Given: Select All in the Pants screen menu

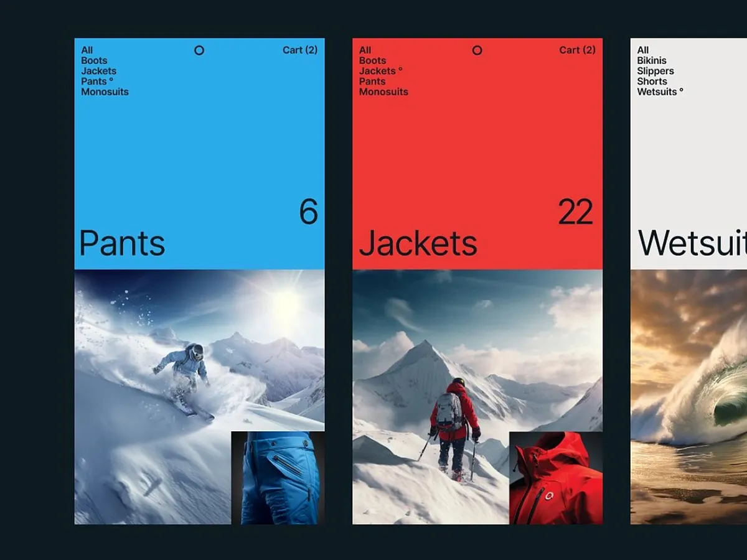Looking at the screenshot, I should click(87, 50).
